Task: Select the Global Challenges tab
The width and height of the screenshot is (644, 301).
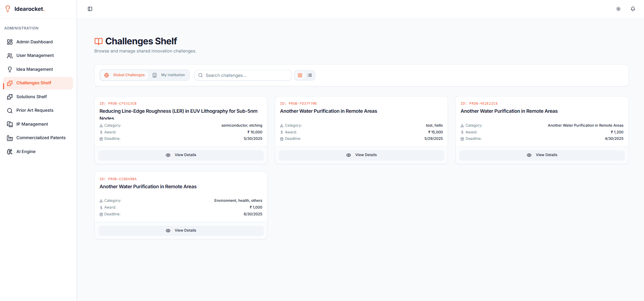Action: pyautogui.click(x=124, y=75)
